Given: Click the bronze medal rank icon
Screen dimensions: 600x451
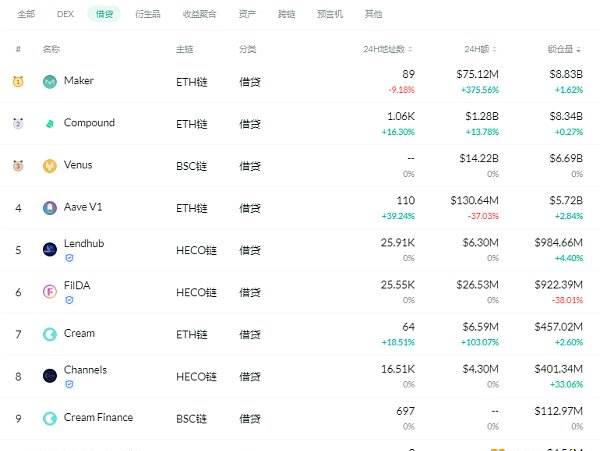Looking at the screenshot, I should point(18,166).
